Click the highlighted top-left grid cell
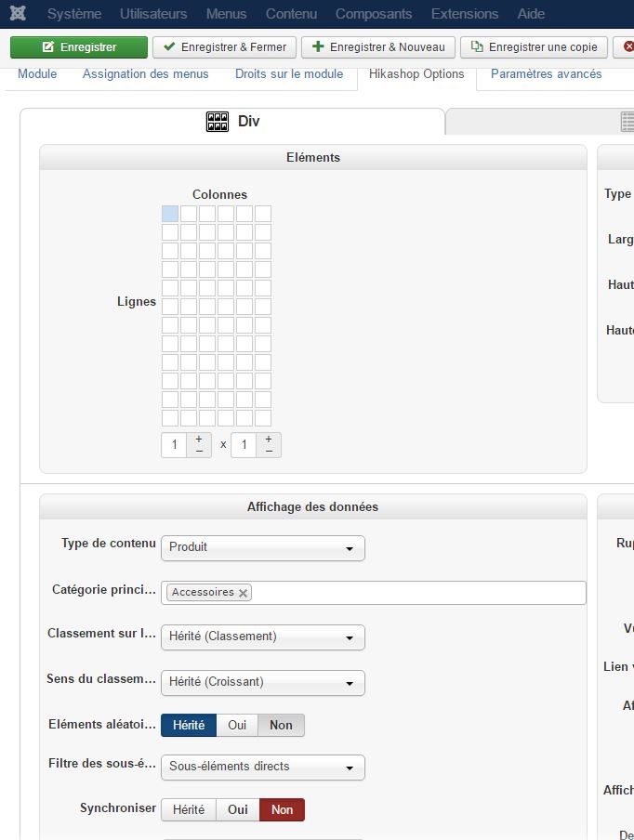 pyautogui.click(x=170, y=214)
